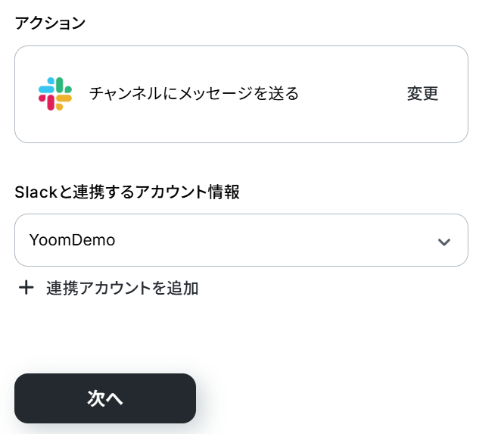The height and width of the screenshot is (434, 504).
Task: Click the アクション section heading
Action: (51, 23)
